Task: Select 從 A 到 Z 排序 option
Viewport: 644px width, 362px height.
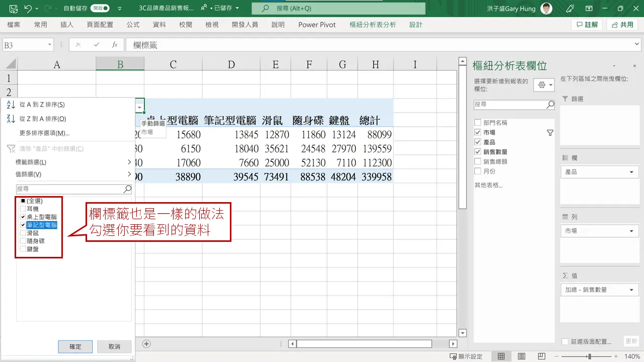Action: (x=42, y=105)
